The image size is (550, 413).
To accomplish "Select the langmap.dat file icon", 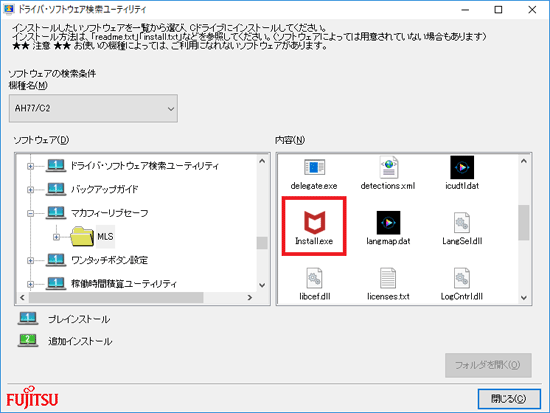I will pyautogui.click(x=388, y=222).
